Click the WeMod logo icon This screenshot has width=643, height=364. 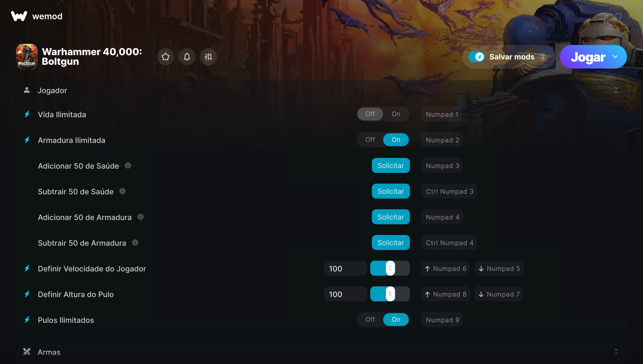pos(19,16)
